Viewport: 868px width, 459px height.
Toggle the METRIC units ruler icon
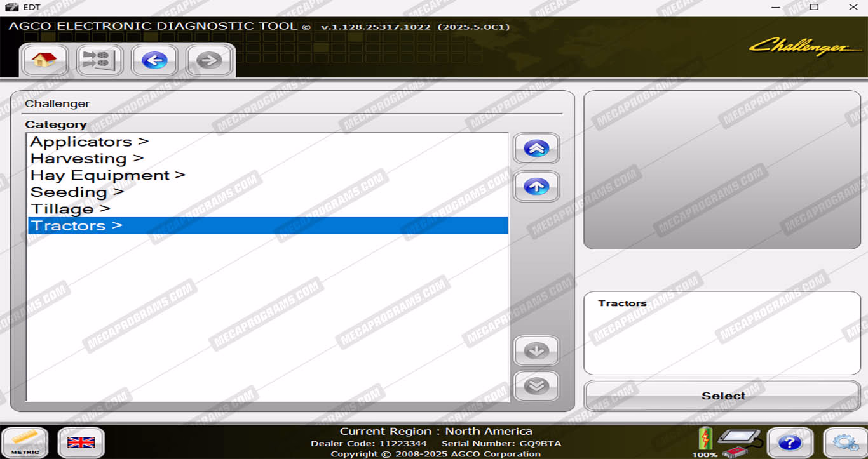(x=25, y=442)
